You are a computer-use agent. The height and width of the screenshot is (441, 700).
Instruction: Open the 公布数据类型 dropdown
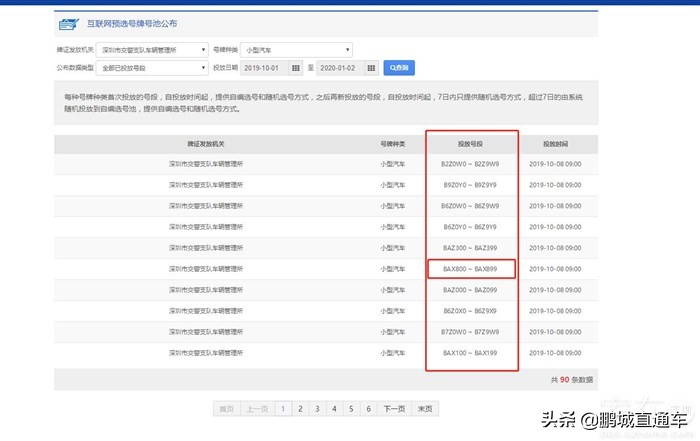point(152,68)
